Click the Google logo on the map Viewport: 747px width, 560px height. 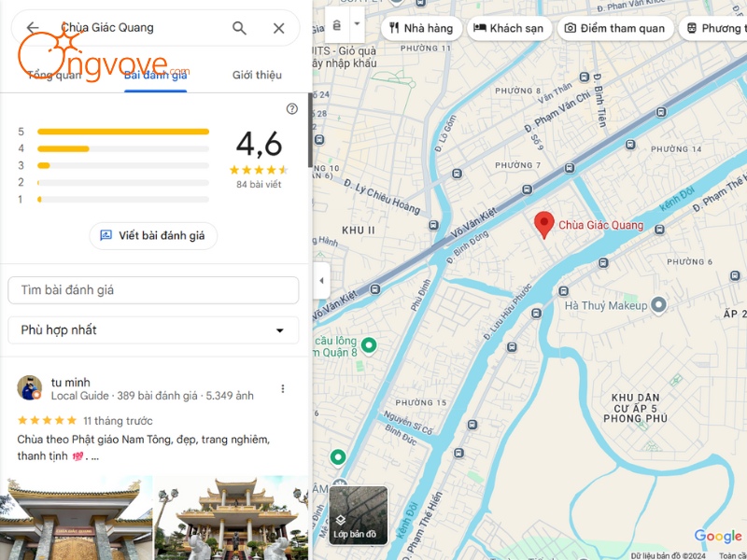[718, 537]
